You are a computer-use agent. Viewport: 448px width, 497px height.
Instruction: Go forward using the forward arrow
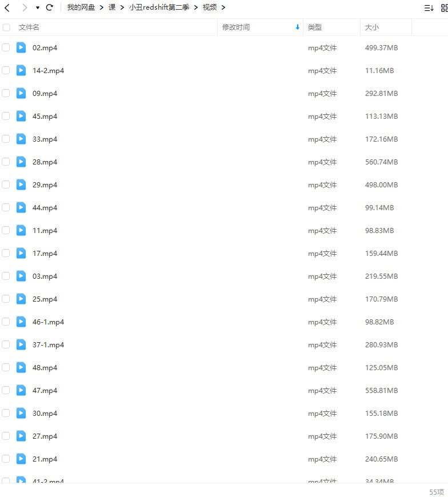[x=25, y=7]
